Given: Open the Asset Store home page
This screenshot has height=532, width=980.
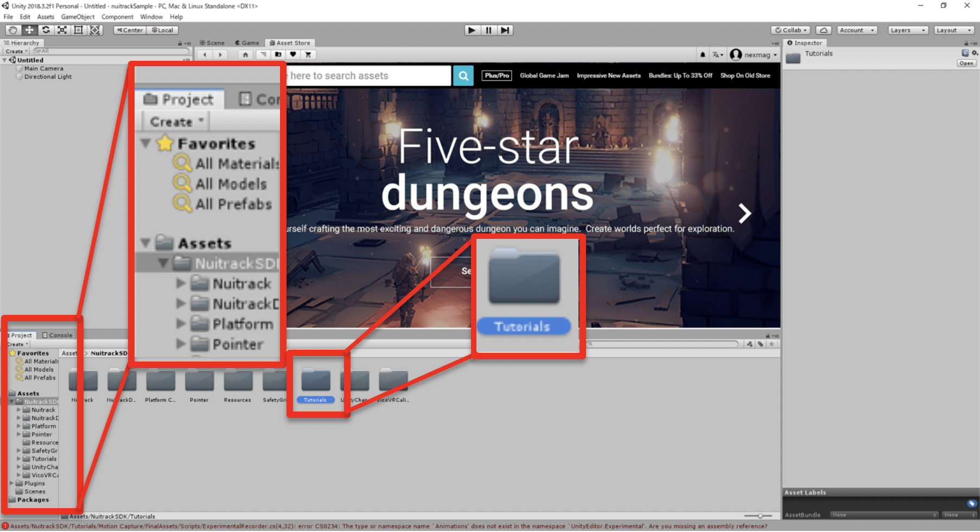Looking at the screenshot, I should pos(245,54).
